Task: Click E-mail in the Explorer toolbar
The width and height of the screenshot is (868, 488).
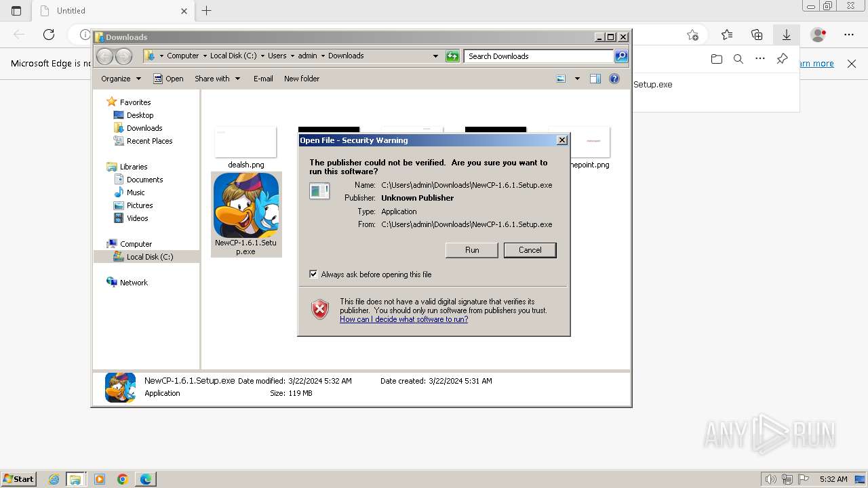Action: click(263, 79)
